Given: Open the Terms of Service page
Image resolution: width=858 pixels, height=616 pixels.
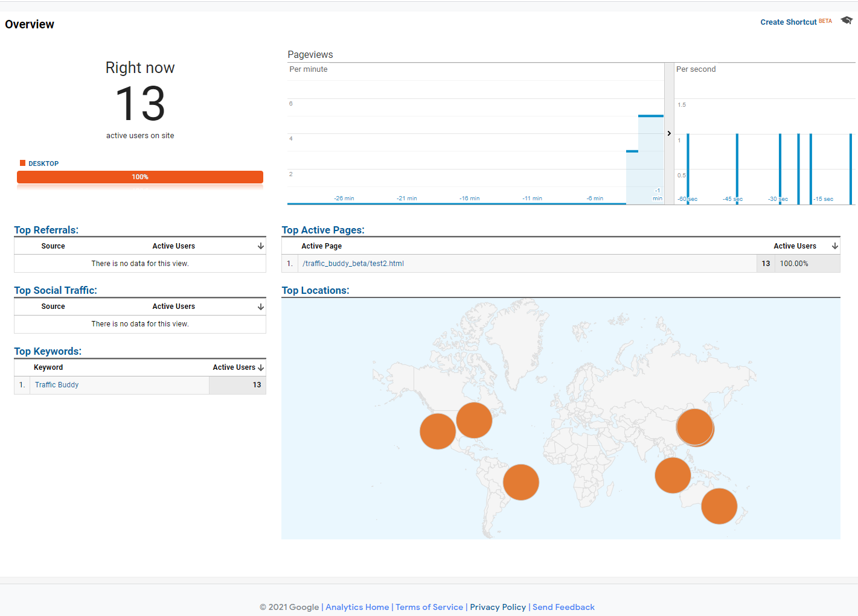Looking at the screenshot, I should (429, 607).
